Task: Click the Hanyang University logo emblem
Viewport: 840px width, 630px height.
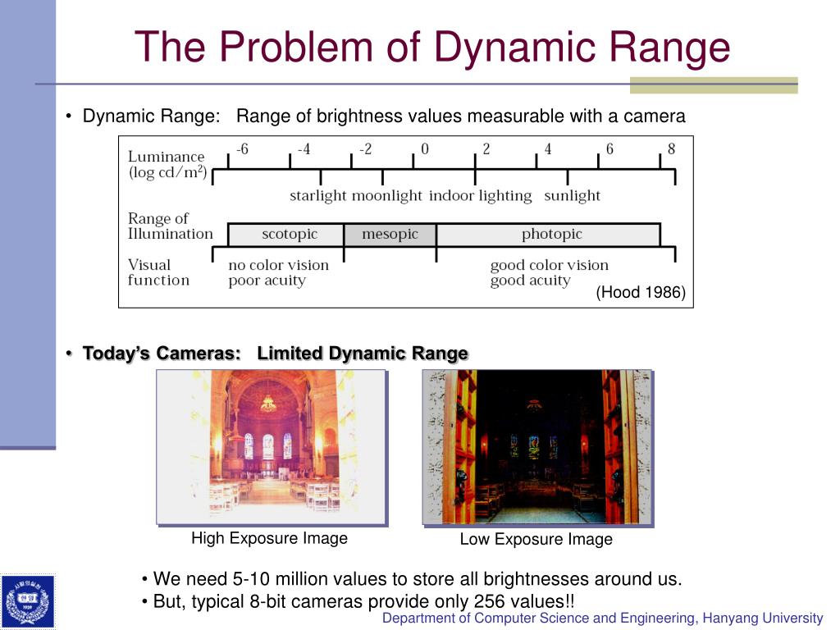Action: coord(28,600)
